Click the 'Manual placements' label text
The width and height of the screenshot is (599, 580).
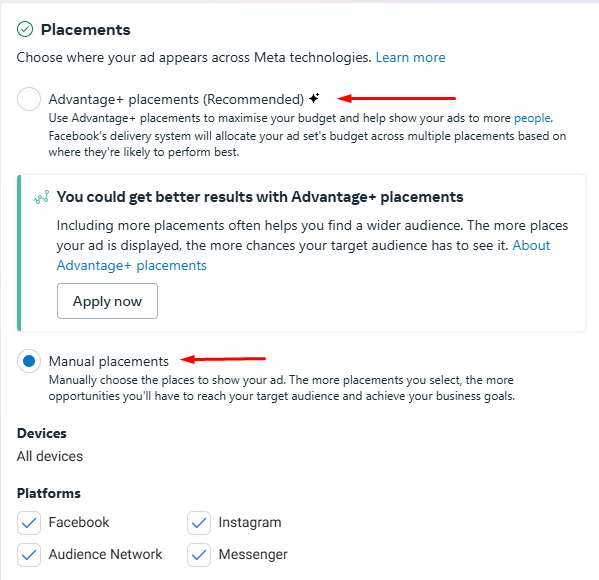click(108, 361)
